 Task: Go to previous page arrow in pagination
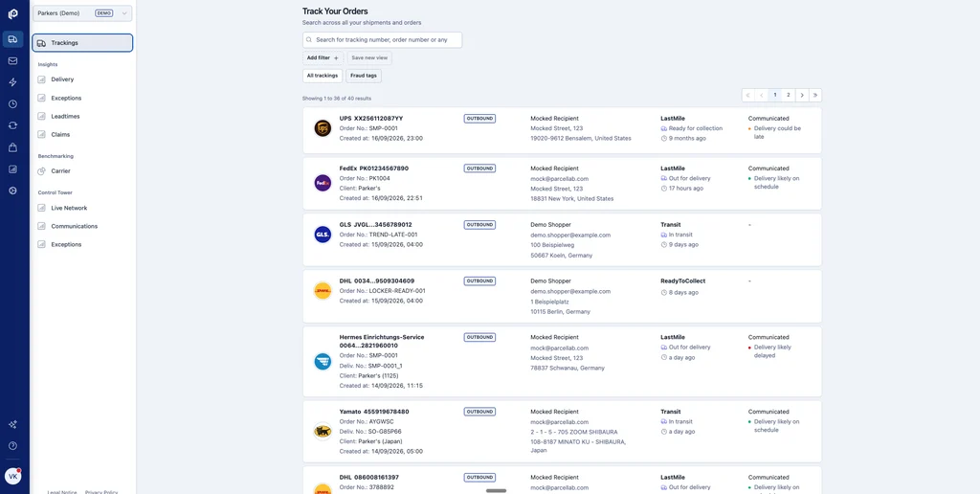point(761,95)
